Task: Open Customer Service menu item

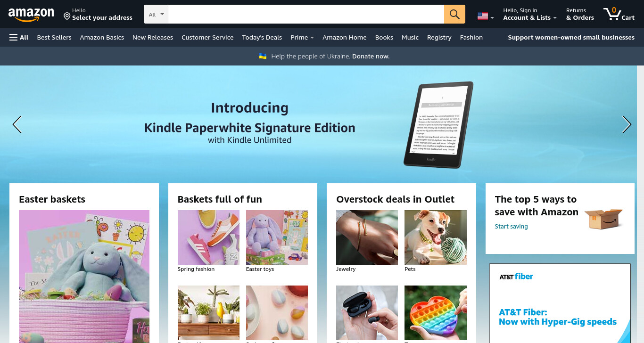Action: point(207,37)
